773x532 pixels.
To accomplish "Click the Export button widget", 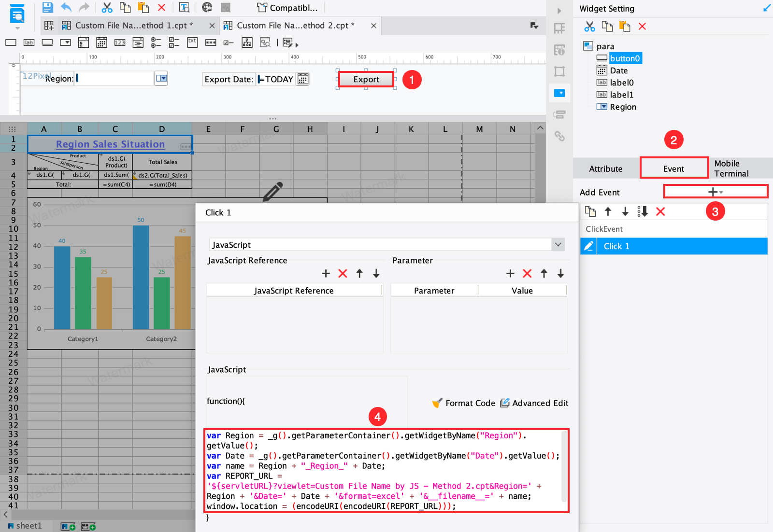I will 366,79.
